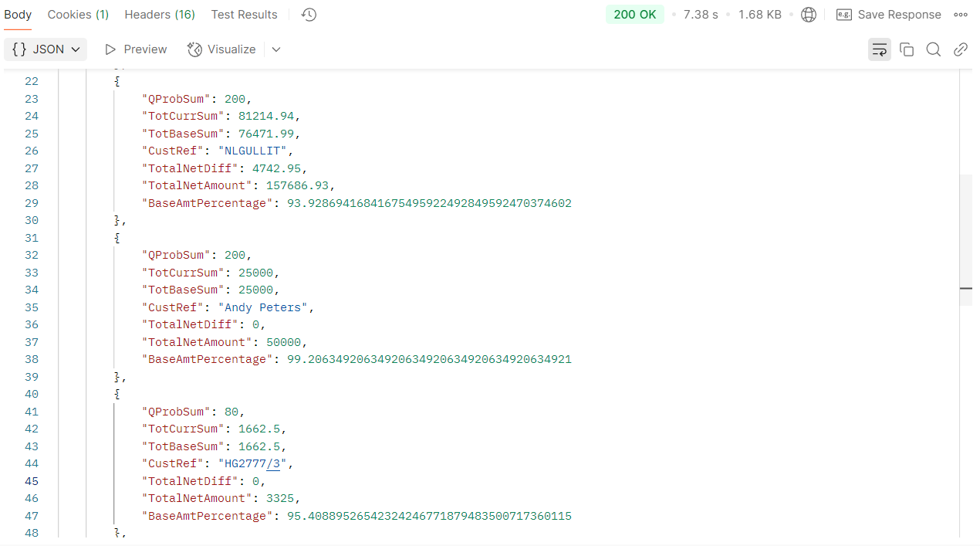The height and width of the screenshot is (546, 980).
Task: Click the "QProbSum" key on line 23
Action: click(176, 99)
